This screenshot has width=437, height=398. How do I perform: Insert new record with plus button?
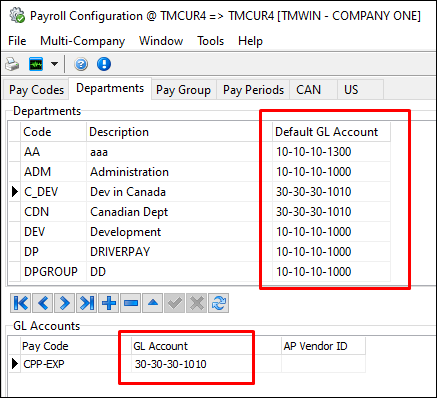(109, 303)
